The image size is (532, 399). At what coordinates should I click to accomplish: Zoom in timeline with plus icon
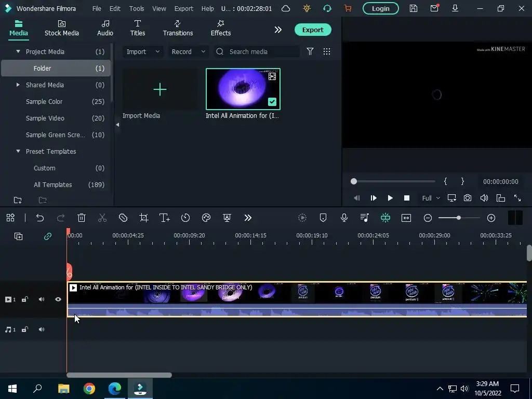click(491, 218)
